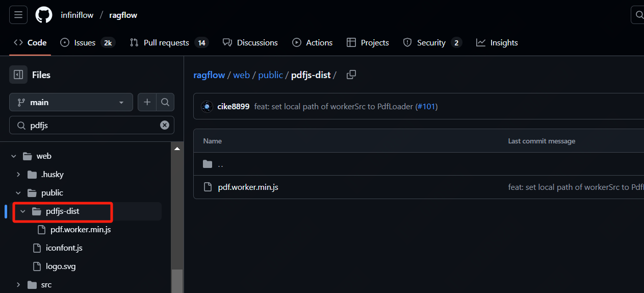The image size is (644, 293).
Task: Open the ragflow repository header link
Action: click(123, 15)
